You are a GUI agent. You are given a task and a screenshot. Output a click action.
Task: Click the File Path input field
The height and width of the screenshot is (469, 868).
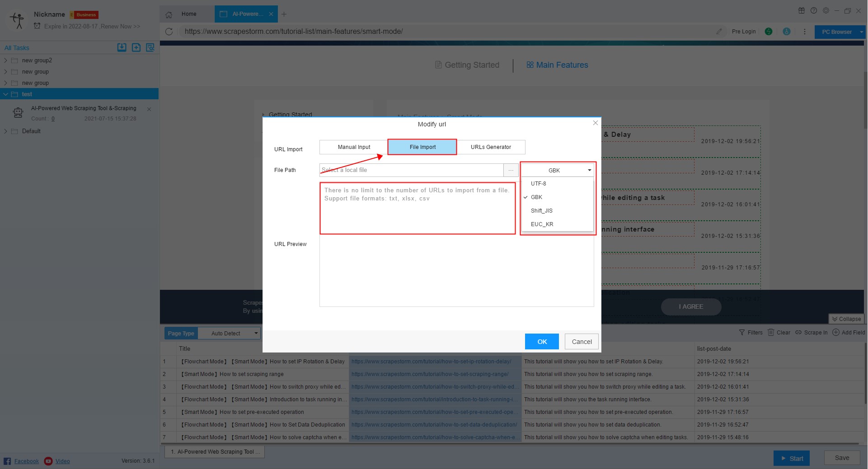pos(411,170)
